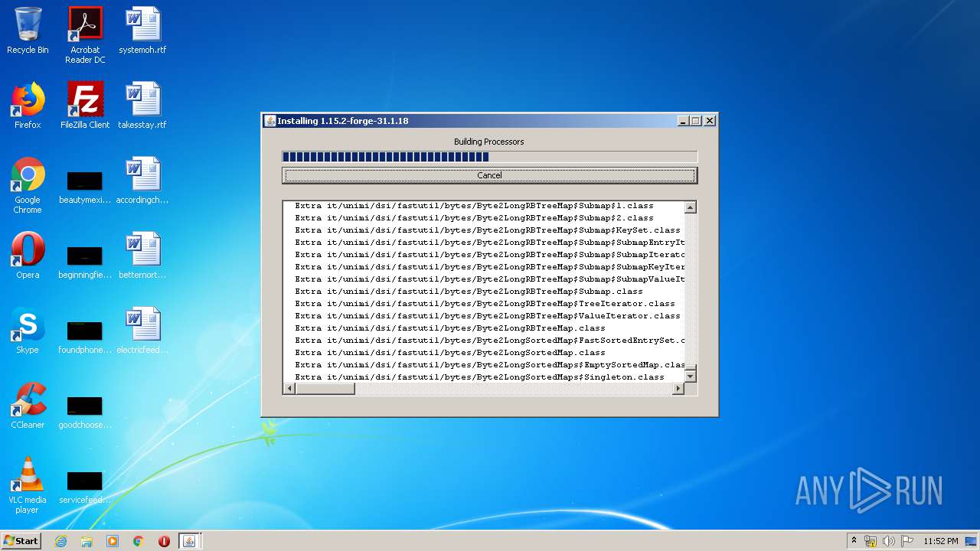The height and width of the screenshot is (551, 980).
Task: Select the Java installer taskbar button
Action: pos(190,541)
